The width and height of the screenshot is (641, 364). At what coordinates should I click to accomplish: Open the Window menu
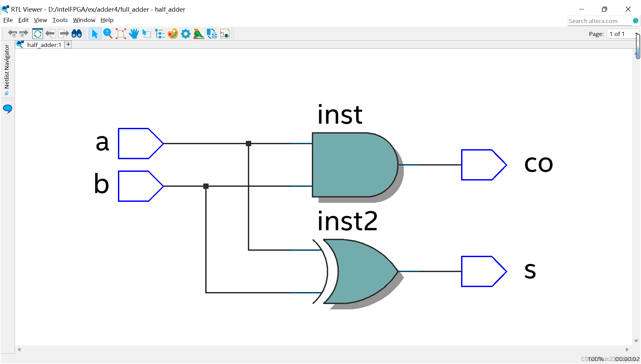coord(84,20)
